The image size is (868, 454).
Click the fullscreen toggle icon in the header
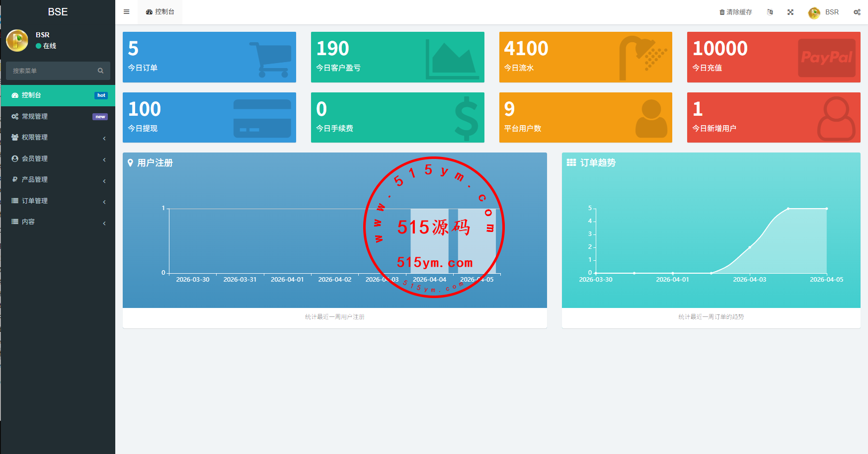(790, 12)
